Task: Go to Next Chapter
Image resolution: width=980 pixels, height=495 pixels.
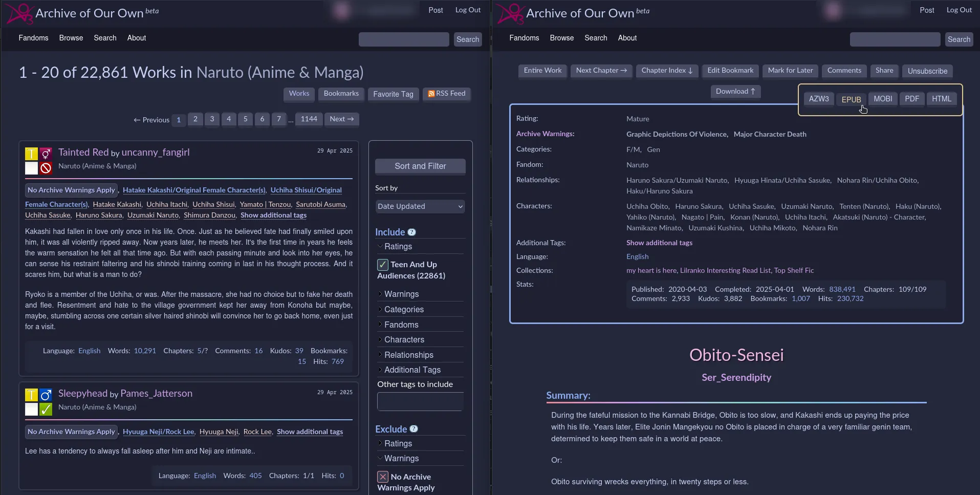Action: tap(601, 71)
